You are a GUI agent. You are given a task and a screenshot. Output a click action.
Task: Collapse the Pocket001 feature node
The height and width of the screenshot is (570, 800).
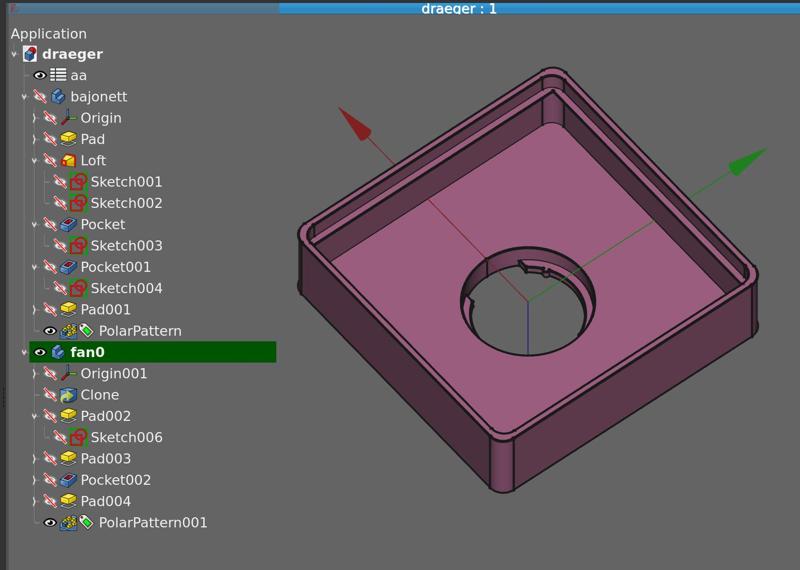click(34, 267)
